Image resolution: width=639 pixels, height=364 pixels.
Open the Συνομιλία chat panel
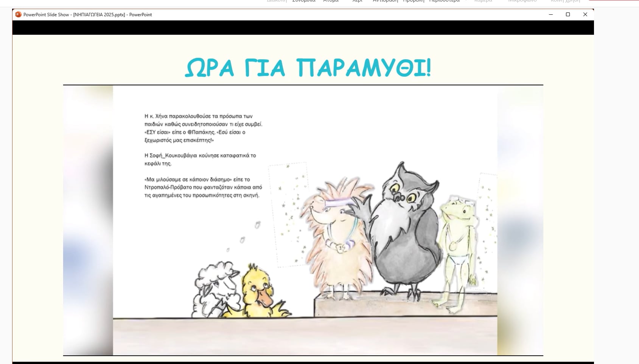[304, 1]
